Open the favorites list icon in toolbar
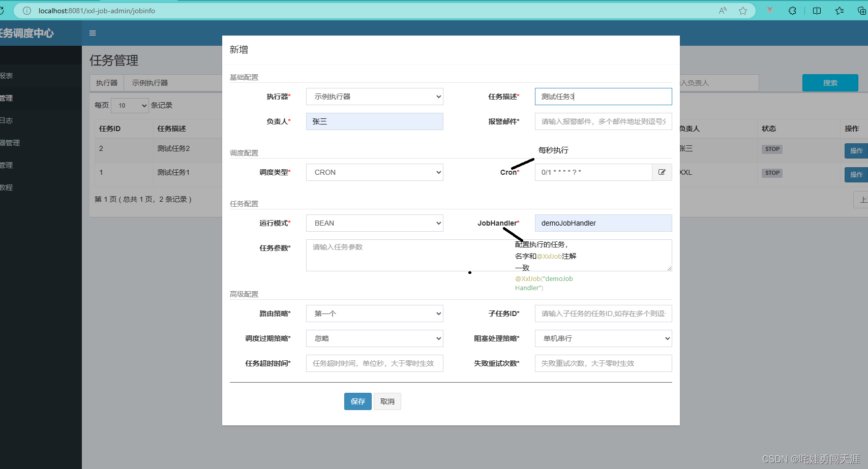 [840, 11]
